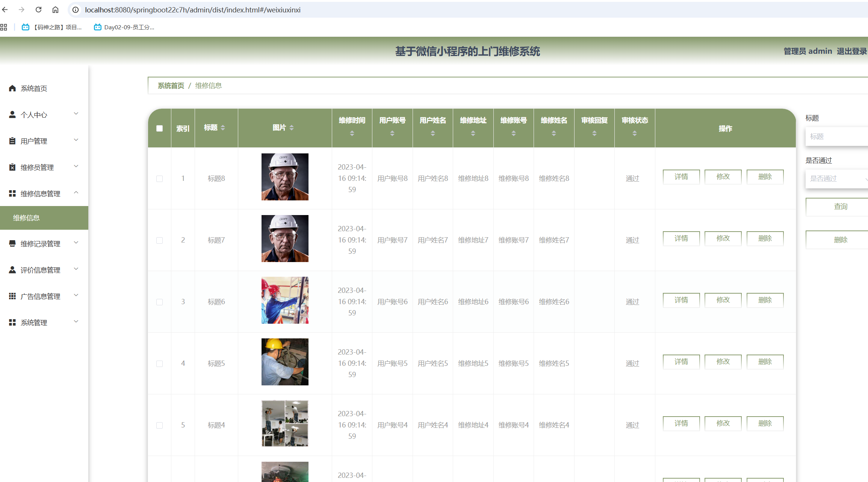This screenshot has width=868, height=482.
Task: Click 详情 button for 标题7 row
Action: coord(681,238)
